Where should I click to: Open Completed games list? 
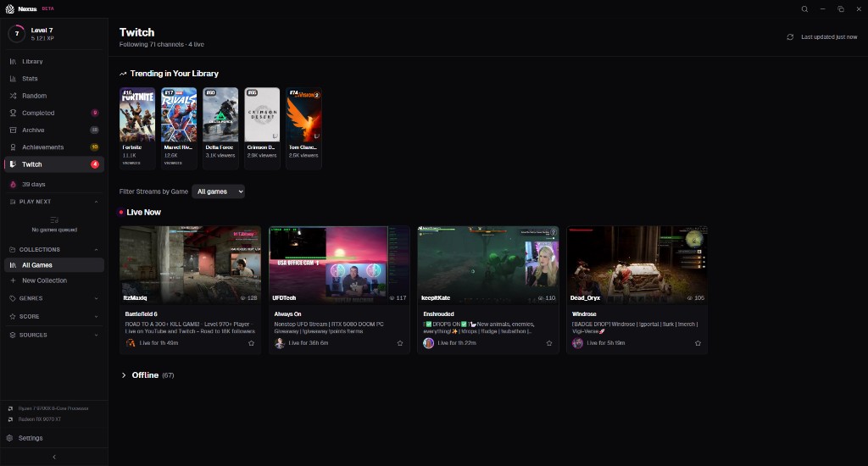(53, 113)
